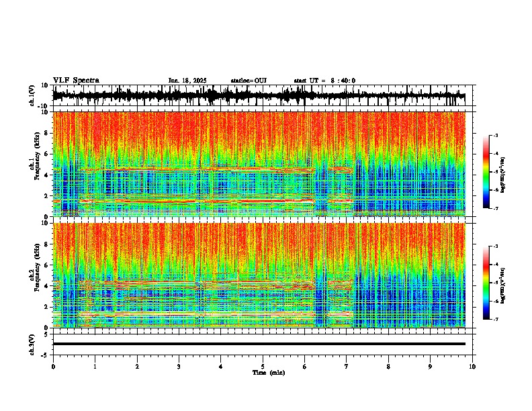Click the "3" tick on the time axis
The width and height of the screenshot is (532, 411).
coord(179,367)
